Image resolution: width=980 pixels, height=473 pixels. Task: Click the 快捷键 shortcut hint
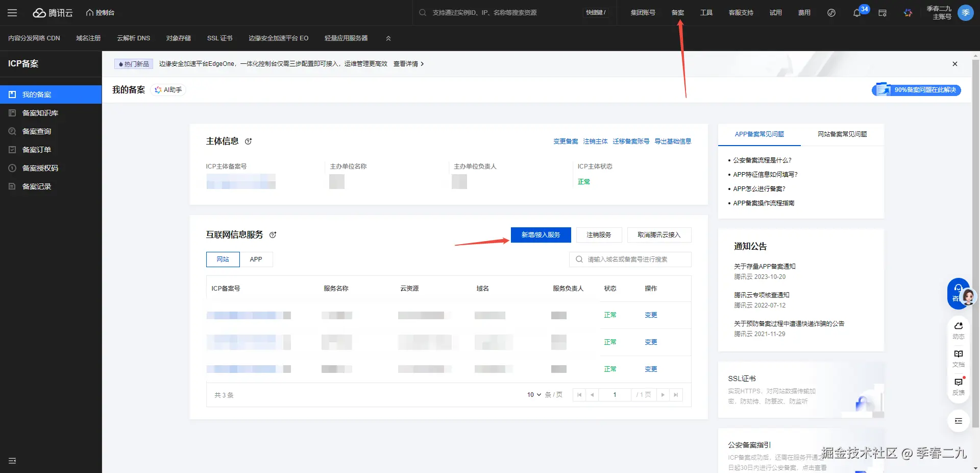tap(596, 13)
